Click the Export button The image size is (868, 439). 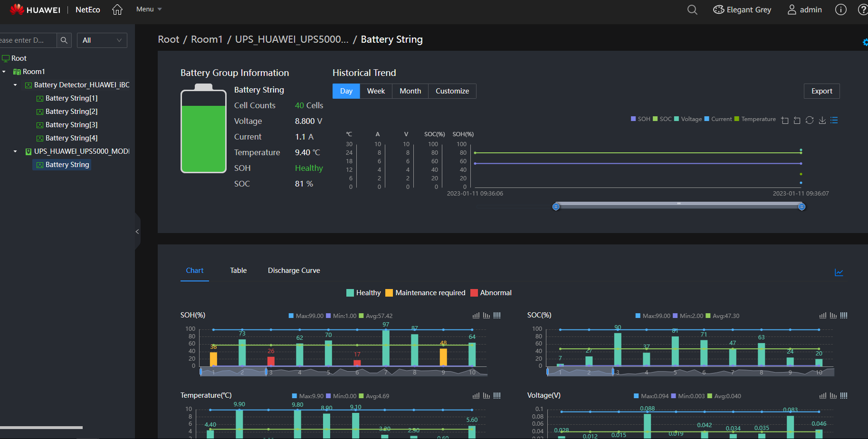821,91
